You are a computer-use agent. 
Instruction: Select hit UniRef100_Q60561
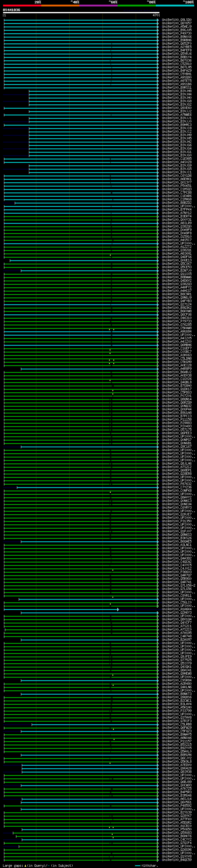(x=177, y=803)
